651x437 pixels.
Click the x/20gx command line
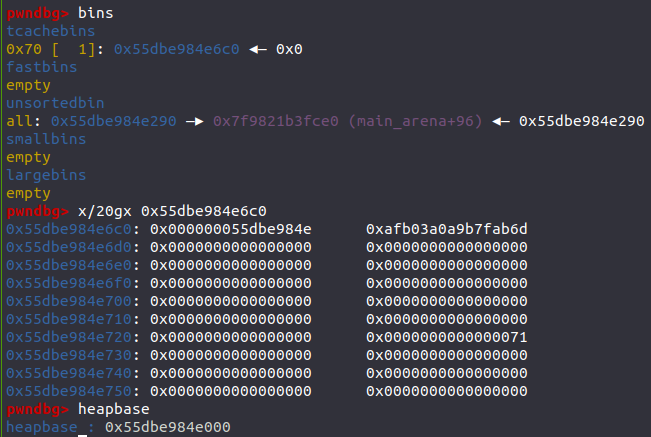click(172, 211)
